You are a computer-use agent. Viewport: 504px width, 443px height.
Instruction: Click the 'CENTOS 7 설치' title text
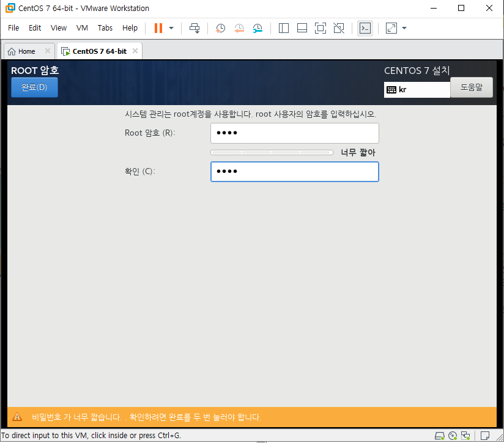[417, 71]
